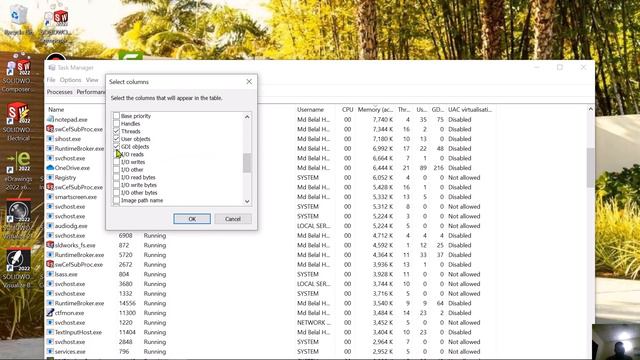The height and width of the screenshot is (360, 640).
Task: Click the lsass.exe process icon
Action: click(50, 274)
